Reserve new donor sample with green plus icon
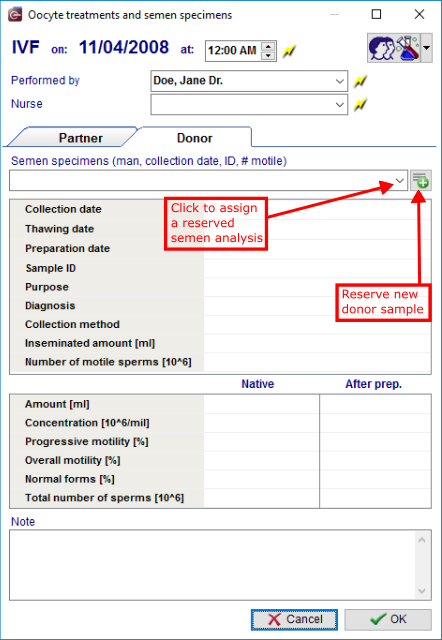The height and width of the screenshot is (640, 442). (x=420, y=180)
